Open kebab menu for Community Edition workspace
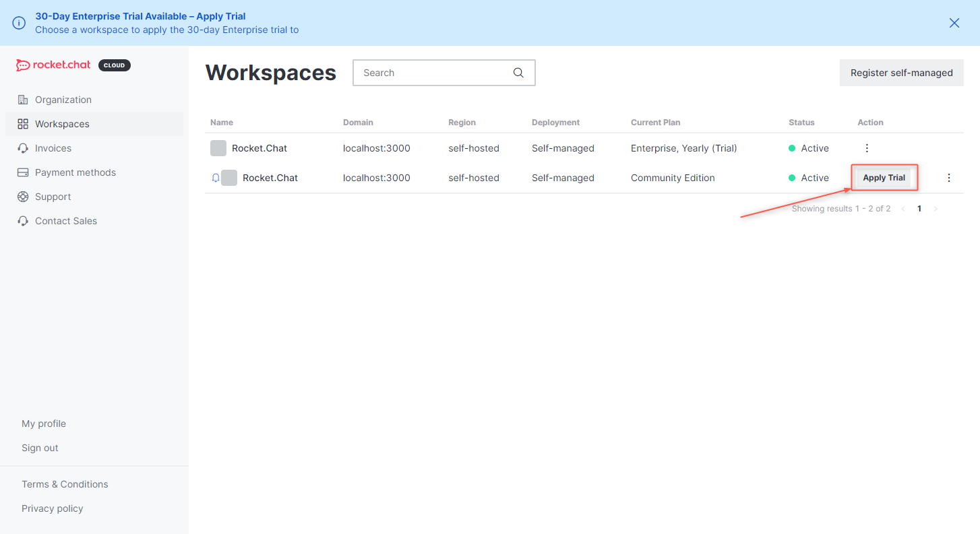This screenshot has height=534, width=980. coord(949,178)
